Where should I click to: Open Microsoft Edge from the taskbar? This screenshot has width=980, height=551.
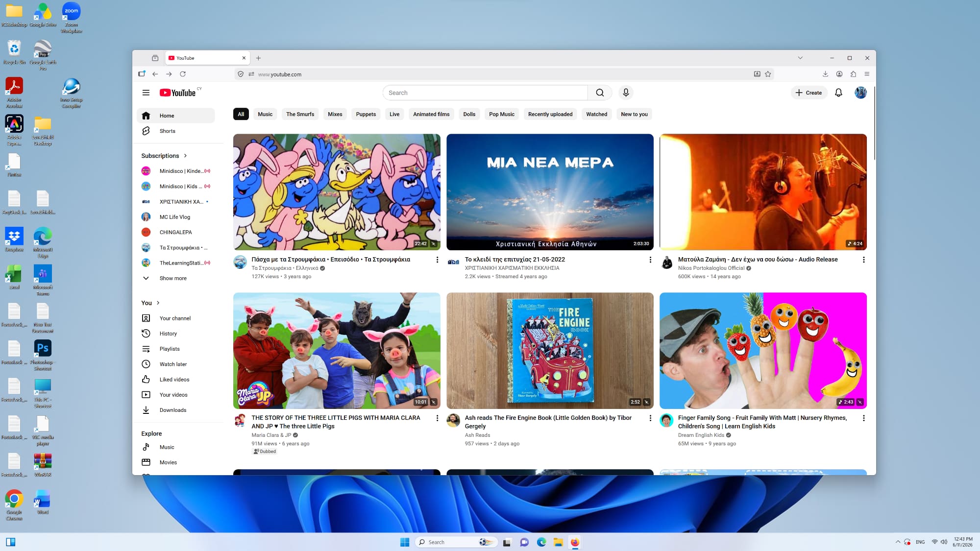[x=541, y=542]
